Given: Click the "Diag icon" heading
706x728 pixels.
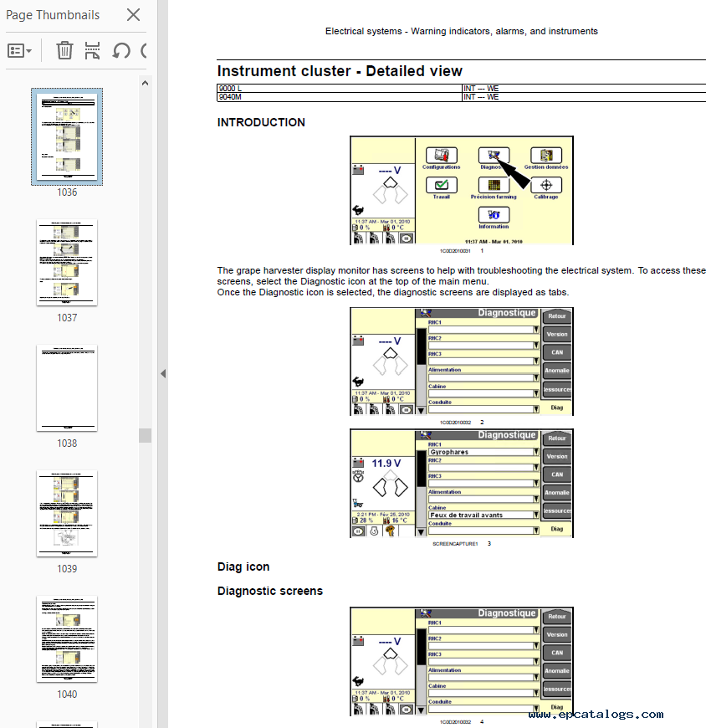Looking at the screenshot, I should click(243, 567).
